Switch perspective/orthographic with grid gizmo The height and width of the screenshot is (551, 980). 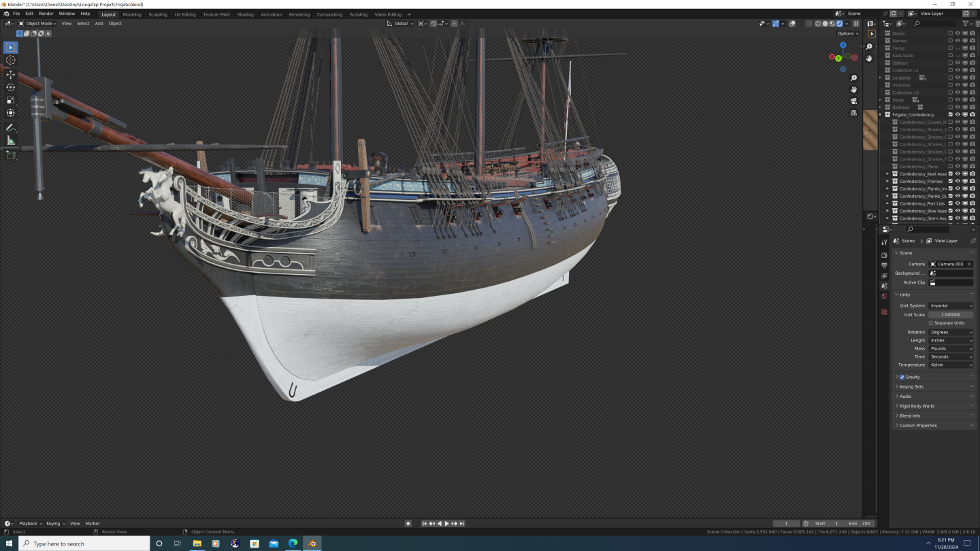pos(853,112)
